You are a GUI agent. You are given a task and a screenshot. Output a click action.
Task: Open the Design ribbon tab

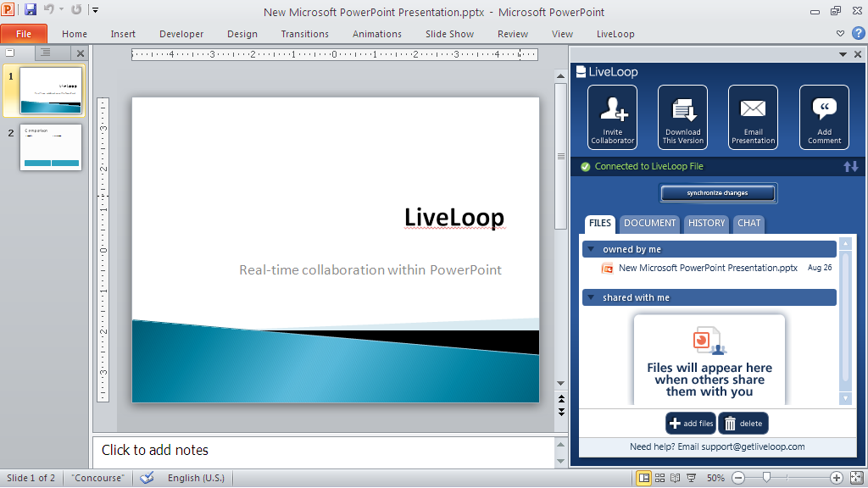(x=242, y=34)
